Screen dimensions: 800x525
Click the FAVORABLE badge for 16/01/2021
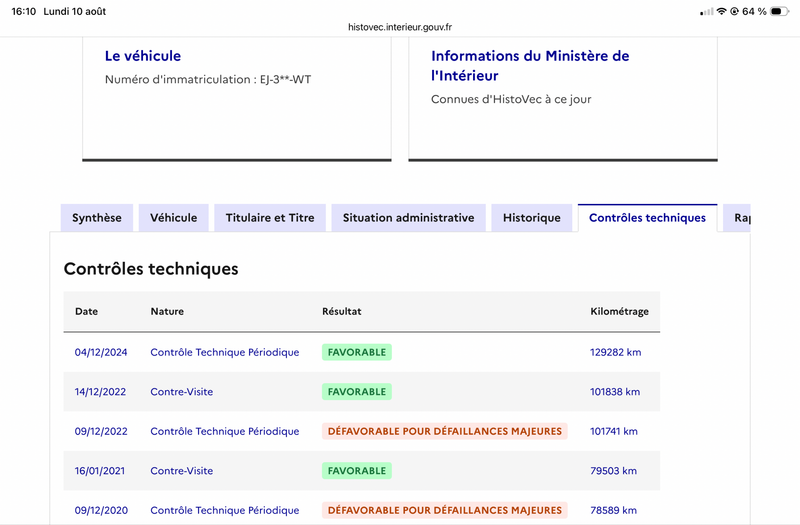point(357,471)
